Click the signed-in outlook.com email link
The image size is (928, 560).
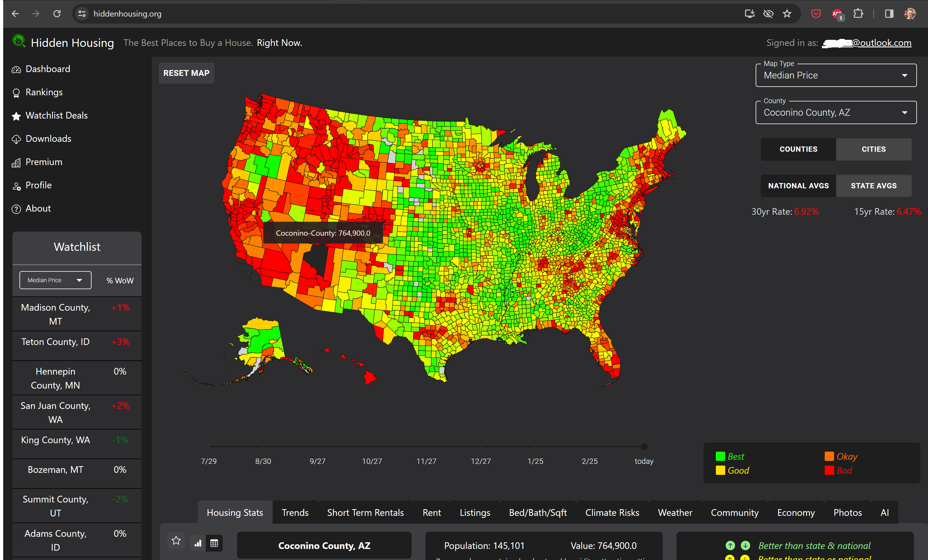click(x=867, y=43)
